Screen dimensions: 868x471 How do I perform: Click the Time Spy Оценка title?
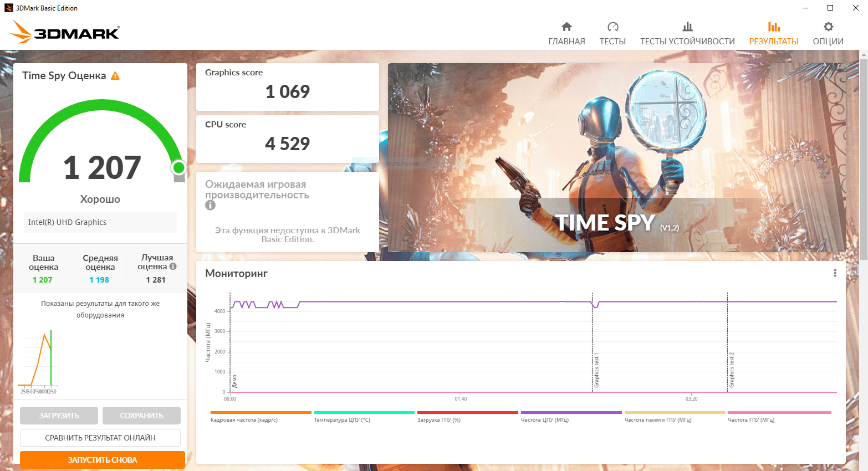64,76
